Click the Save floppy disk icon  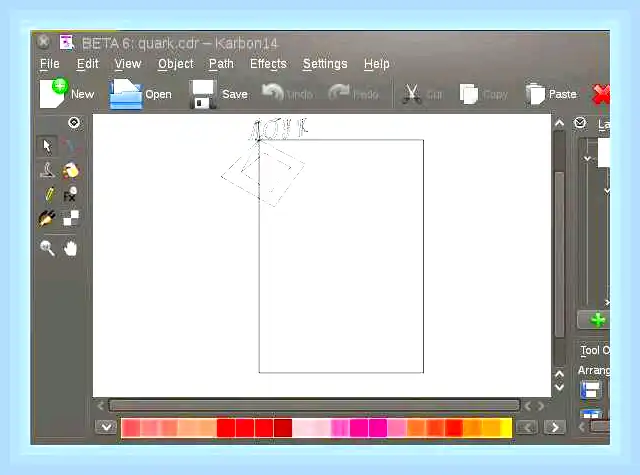202,94
